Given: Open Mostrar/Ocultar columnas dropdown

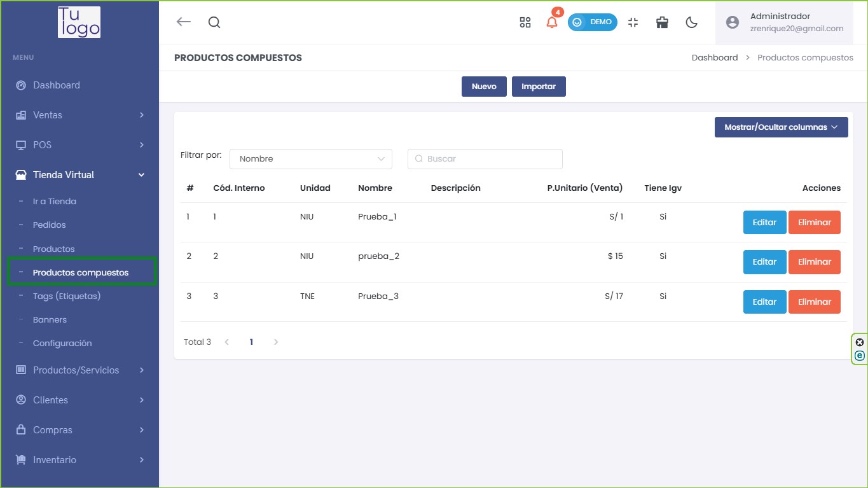Looking at the screenshot, I should (781, 127).
